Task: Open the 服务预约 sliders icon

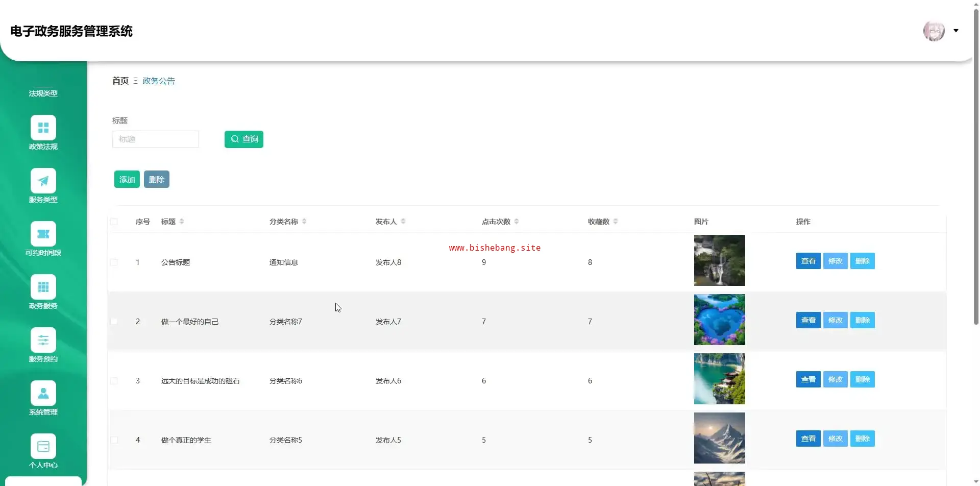Action: (43, 340)
